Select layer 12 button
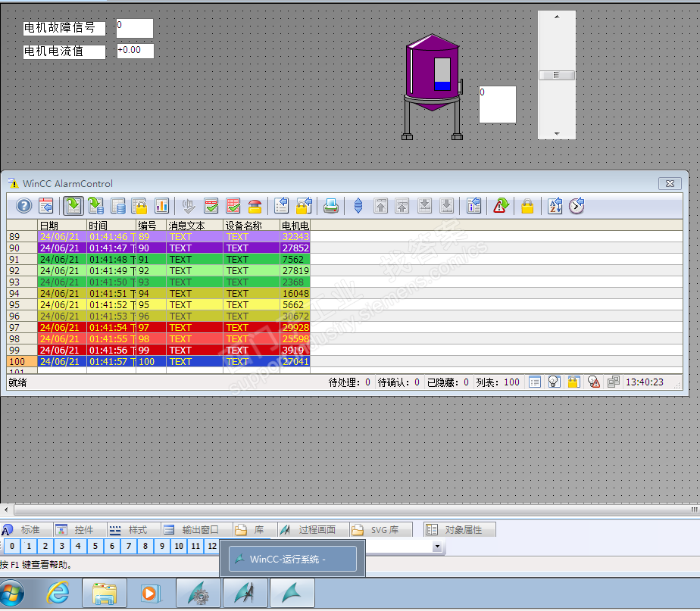Image resolution: width=700 pixels, height=611 pixels. tap(212, 546)
